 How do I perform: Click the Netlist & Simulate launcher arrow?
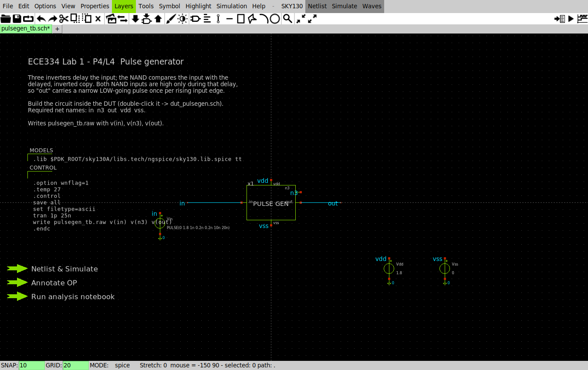pyautogui.click(x=17, y=269)
